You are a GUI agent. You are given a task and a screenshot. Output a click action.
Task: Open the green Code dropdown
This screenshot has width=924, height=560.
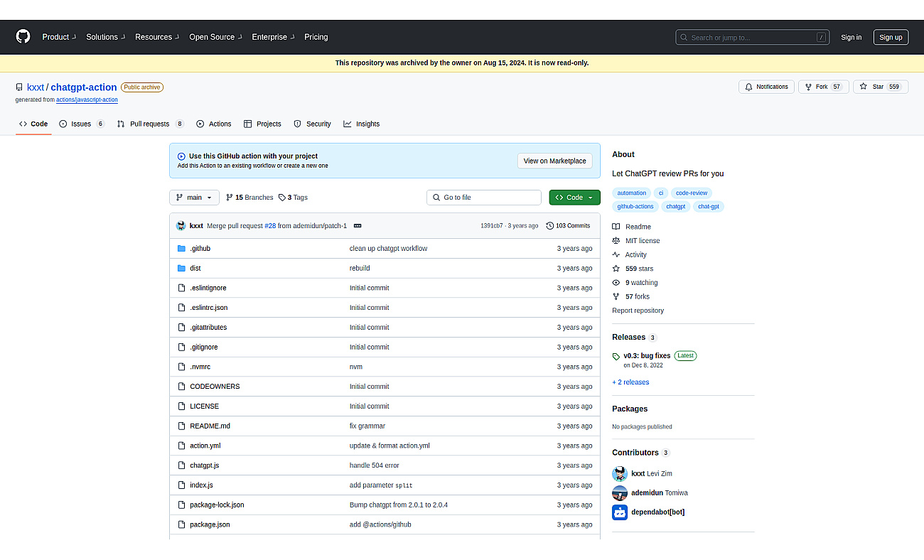[x=574, y=198]
